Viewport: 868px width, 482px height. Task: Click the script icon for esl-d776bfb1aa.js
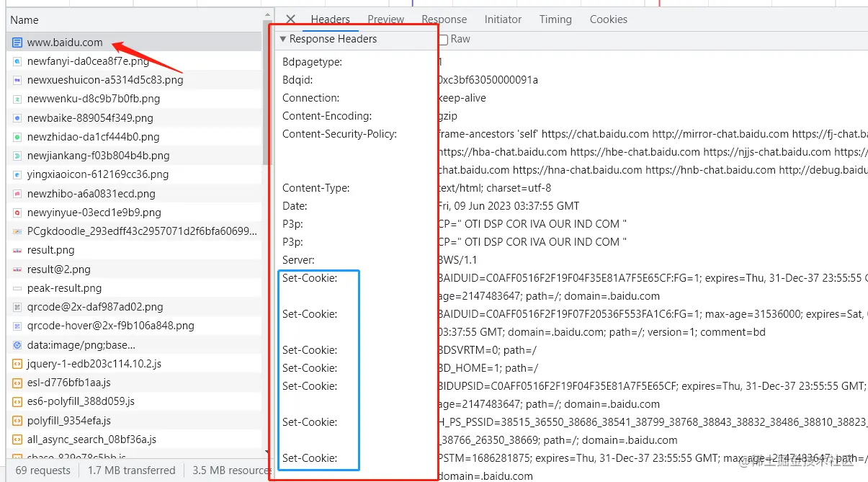click(x=17, y=383)
